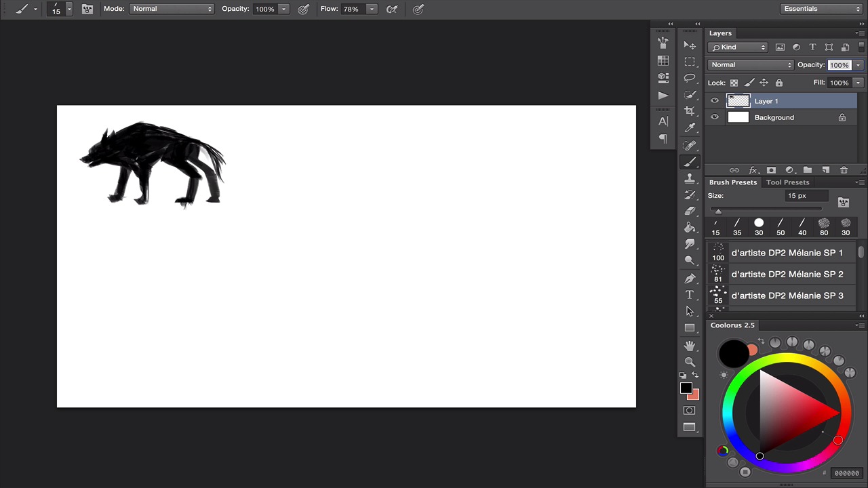
Task: Select the Layers panel tab
Action: coord(720,33)
